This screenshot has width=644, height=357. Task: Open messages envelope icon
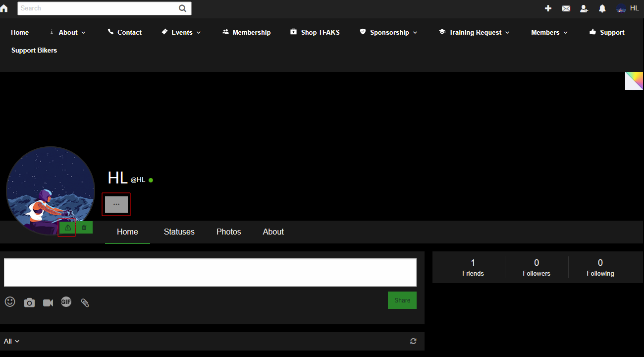tap(566, 8)
